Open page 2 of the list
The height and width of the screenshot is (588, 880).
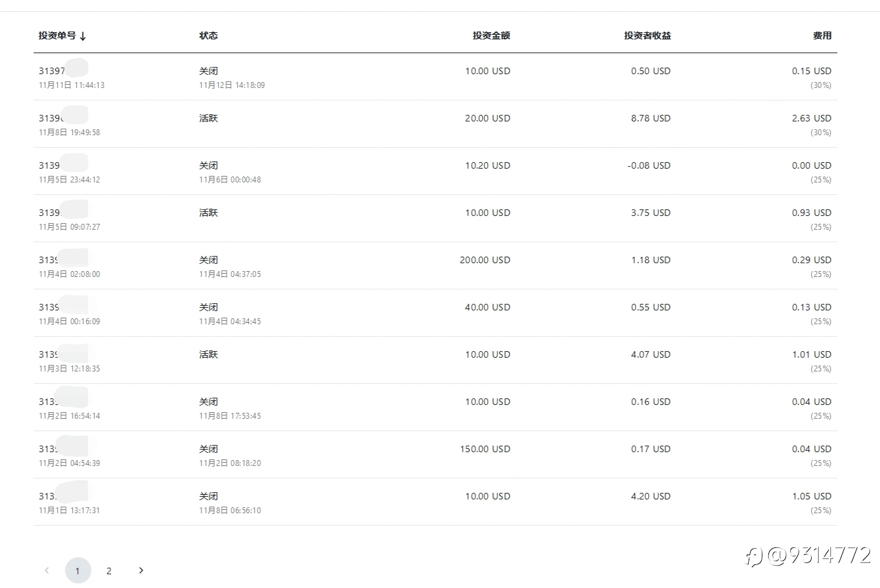click(x=109, y=571)
